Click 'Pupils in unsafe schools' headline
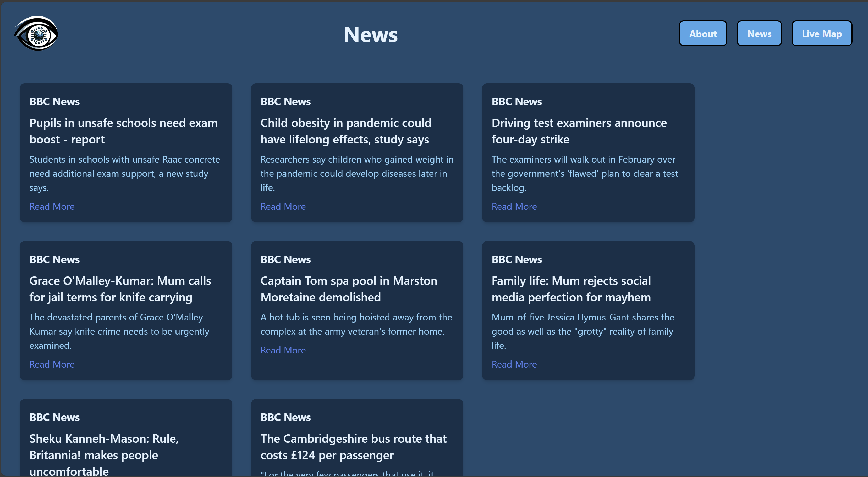 point(123,131)
